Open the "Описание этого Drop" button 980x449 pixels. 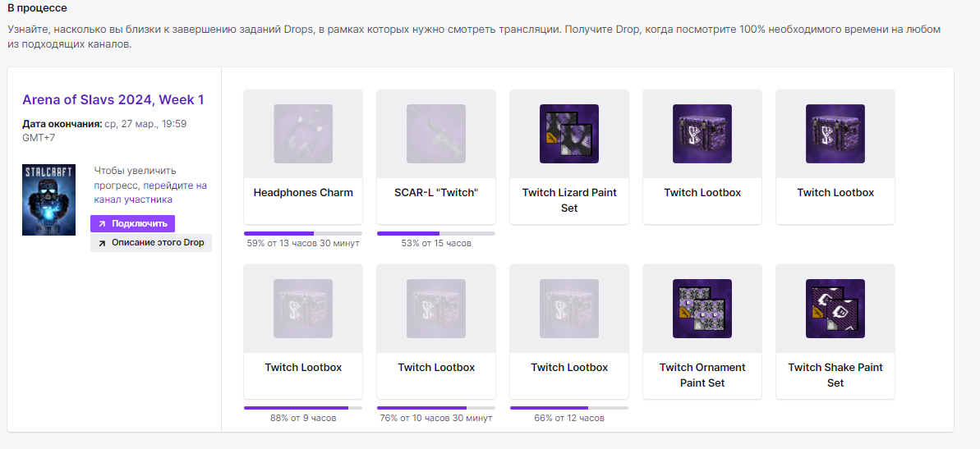coord(151,243)
